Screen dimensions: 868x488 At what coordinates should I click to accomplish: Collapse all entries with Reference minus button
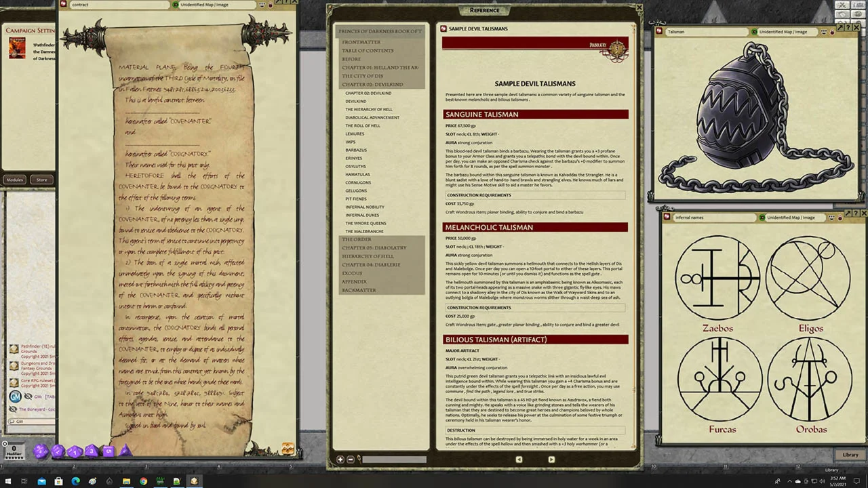(350, 460)
